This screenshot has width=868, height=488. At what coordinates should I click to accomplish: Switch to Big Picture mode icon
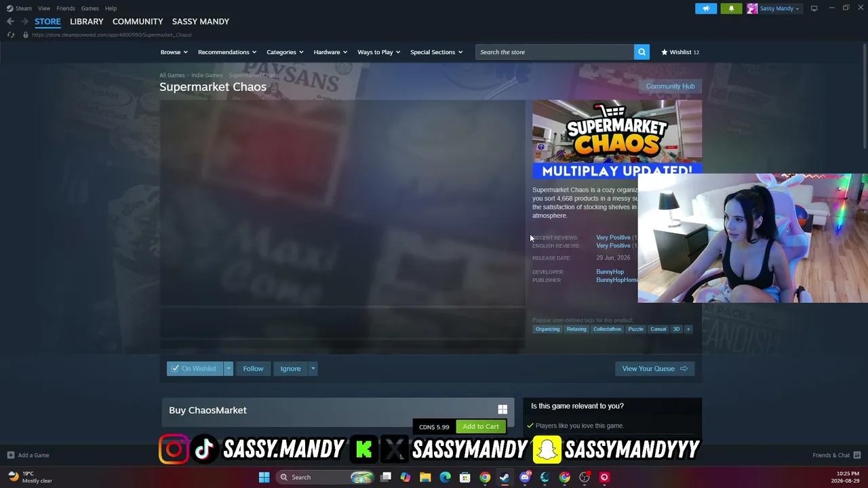[x=814, y=8]
